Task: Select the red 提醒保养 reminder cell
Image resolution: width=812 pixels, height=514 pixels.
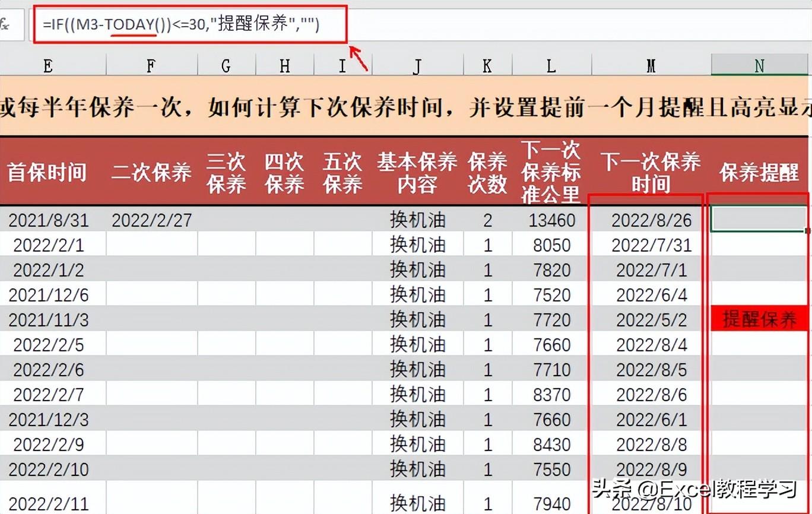Action: point(760,319)
